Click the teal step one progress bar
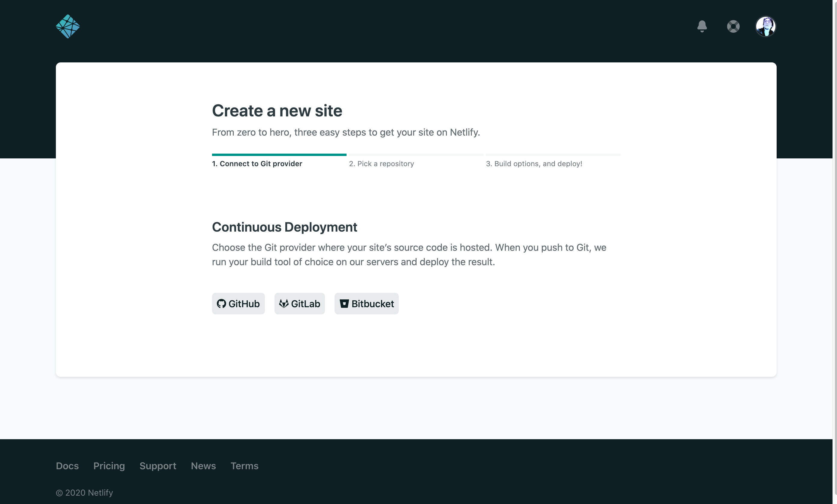 279,155
